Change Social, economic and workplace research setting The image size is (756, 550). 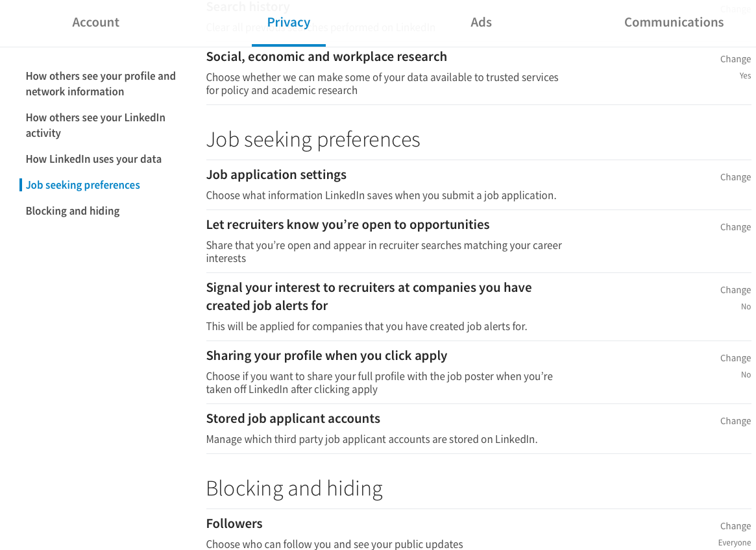pyautogui.click(x=735, y=59)
